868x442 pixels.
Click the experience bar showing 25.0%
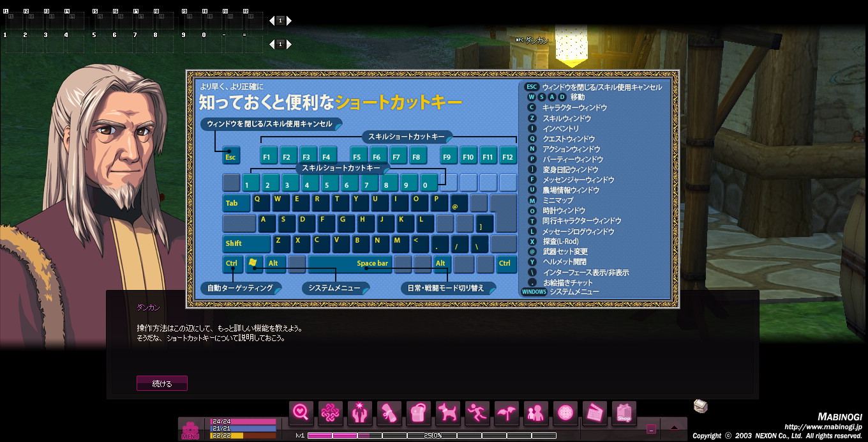coord(432,436)
